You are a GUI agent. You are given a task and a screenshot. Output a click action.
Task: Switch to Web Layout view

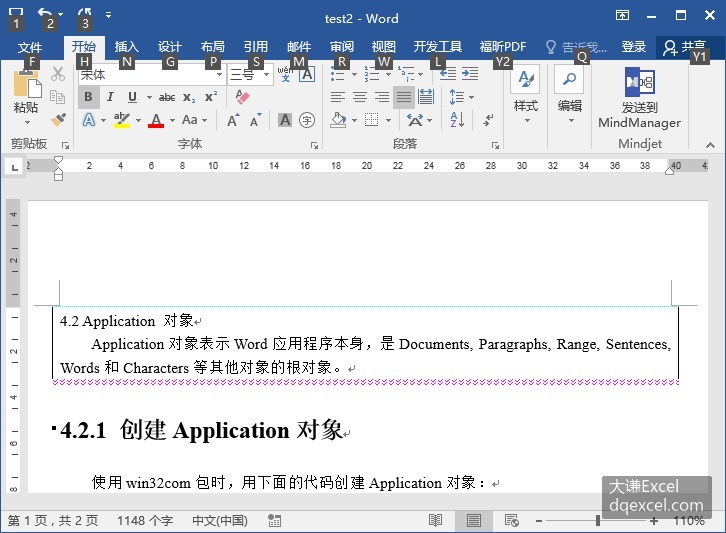[511, 520]
